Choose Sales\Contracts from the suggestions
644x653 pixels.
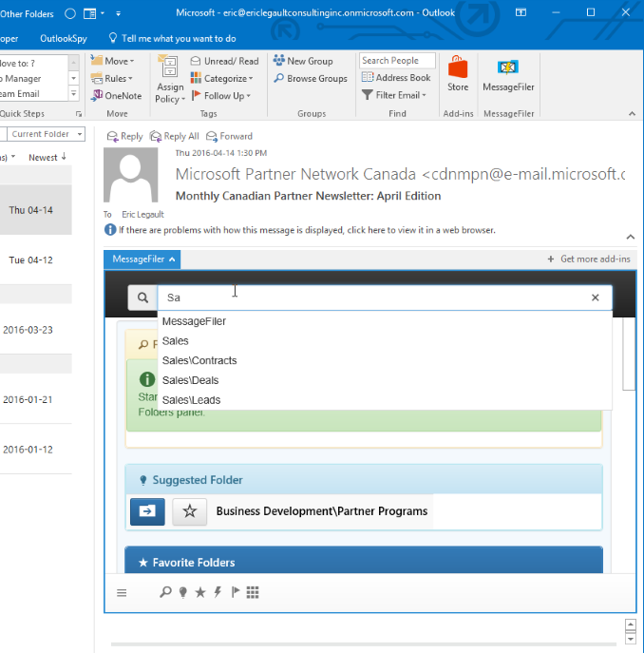click(x=385, y=360)
